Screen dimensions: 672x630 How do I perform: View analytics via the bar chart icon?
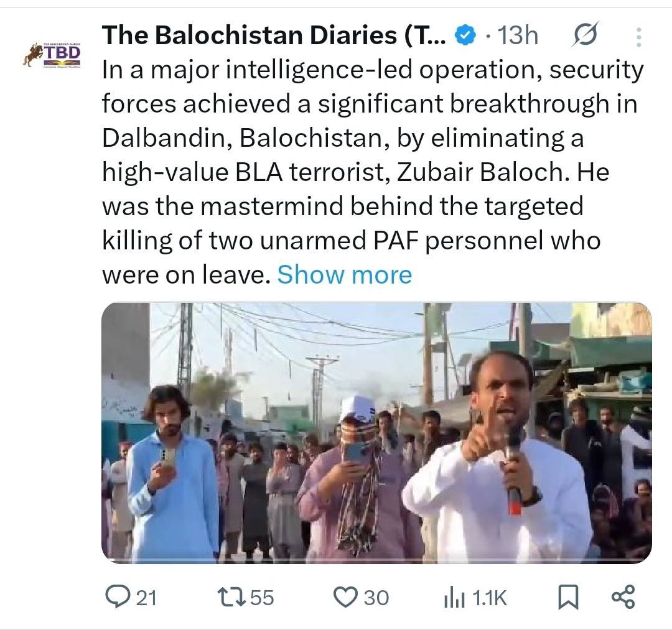[x=454, y=598]
